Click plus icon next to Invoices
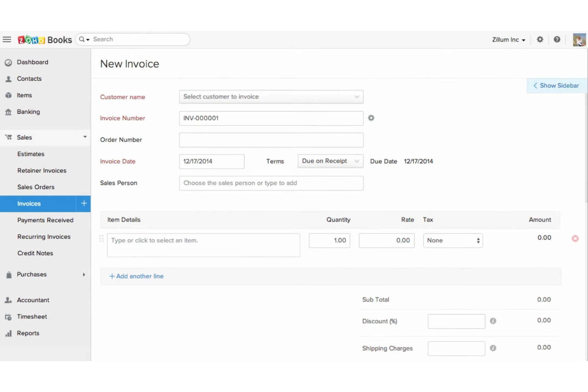 click(x=84, y=203)
